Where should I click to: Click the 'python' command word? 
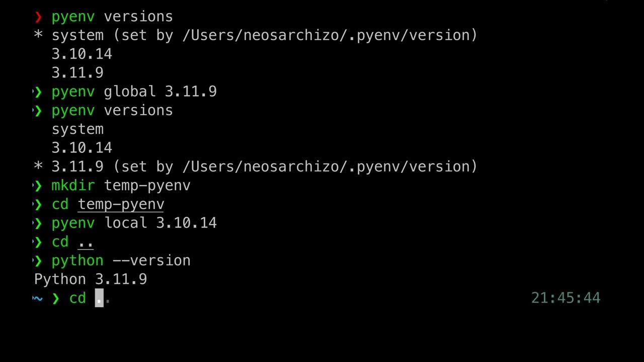[77, 261]
